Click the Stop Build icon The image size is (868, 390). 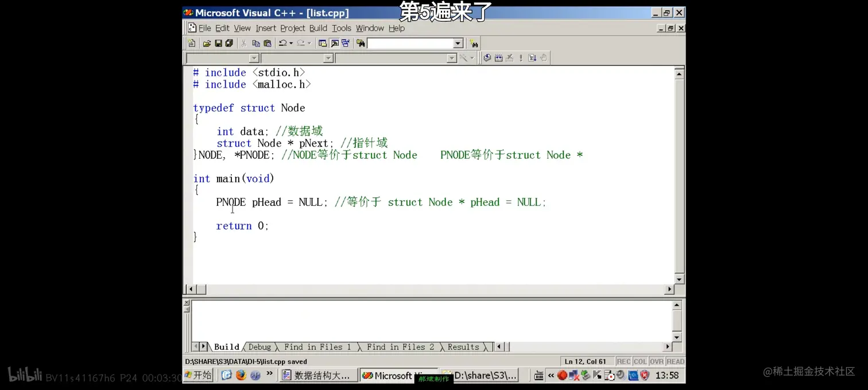pos(509,58)
